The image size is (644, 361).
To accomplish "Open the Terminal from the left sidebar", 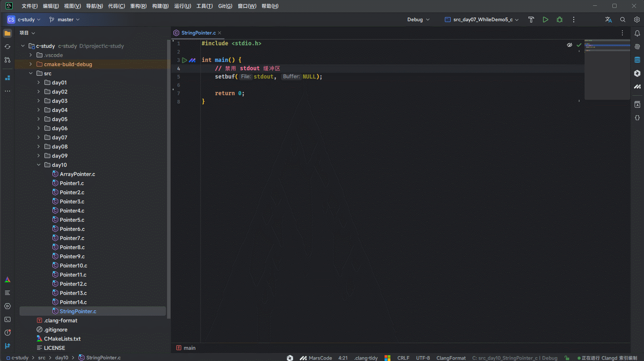I will 7,319.
